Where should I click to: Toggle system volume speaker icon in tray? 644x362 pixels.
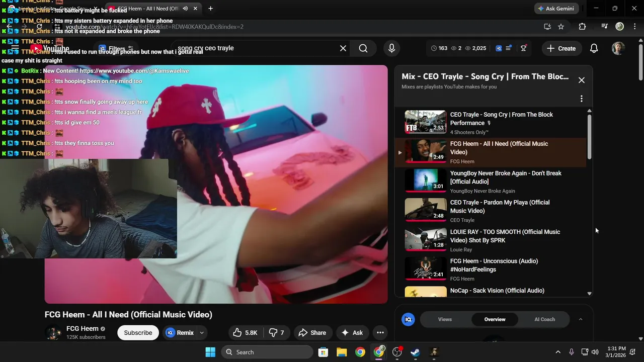(595, 352)
